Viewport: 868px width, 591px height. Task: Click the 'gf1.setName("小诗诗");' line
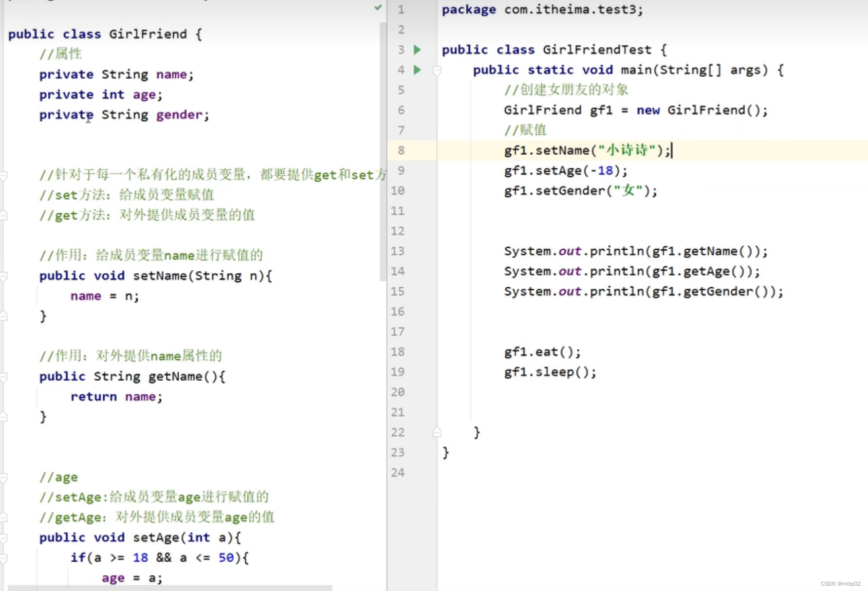[588, 150]
